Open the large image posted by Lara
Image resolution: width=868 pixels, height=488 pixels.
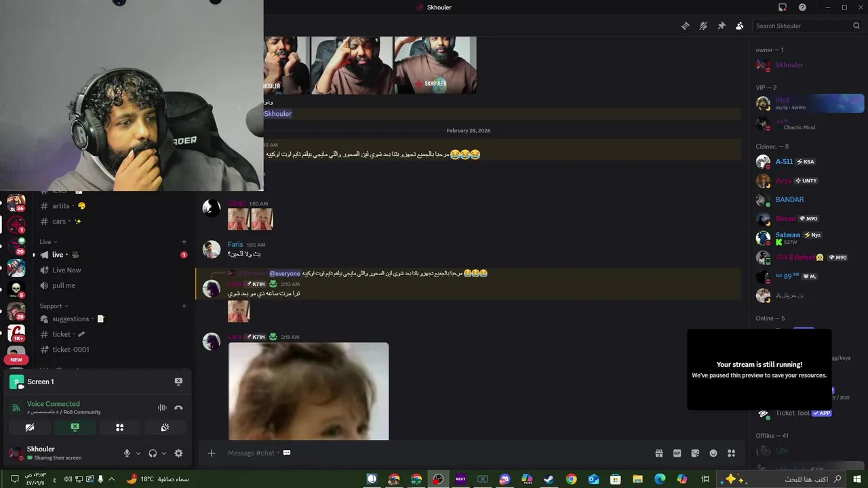[309, 391]
